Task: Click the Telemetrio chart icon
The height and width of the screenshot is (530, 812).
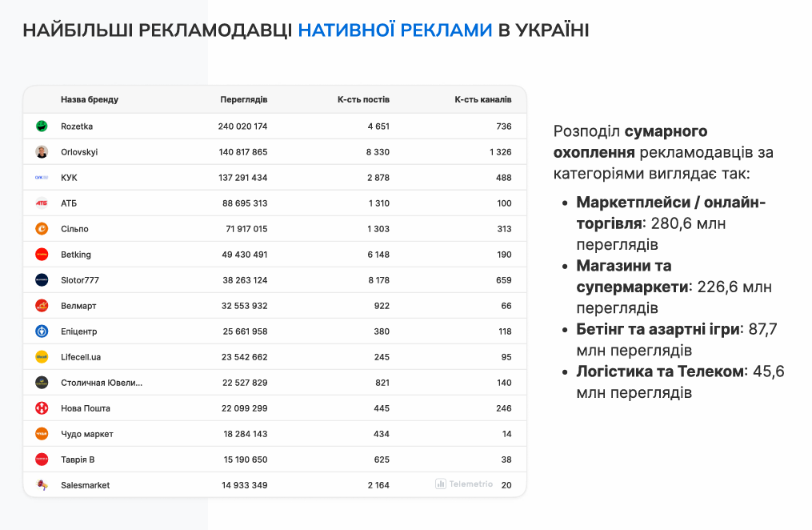Action: (441, 484)
